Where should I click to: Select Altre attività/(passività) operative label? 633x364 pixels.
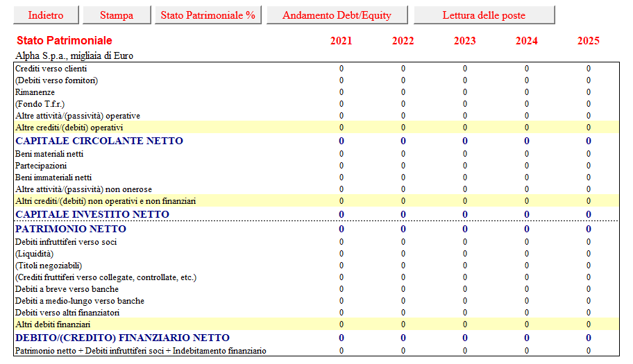point(78,116)
